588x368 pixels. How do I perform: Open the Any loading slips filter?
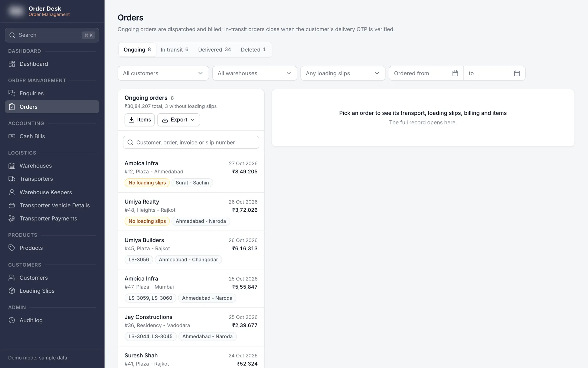click(343, 73)
